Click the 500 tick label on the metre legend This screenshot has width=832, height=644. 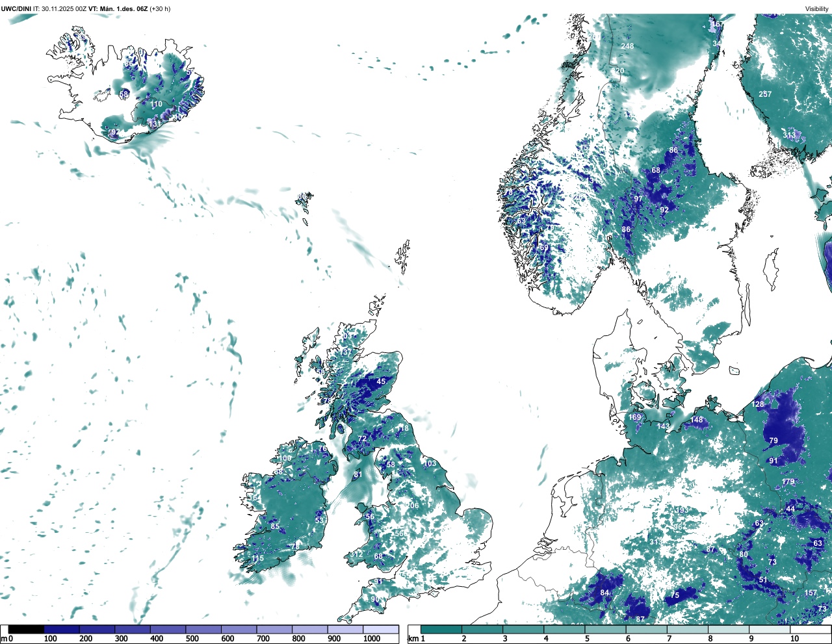[x=192, y=639]
